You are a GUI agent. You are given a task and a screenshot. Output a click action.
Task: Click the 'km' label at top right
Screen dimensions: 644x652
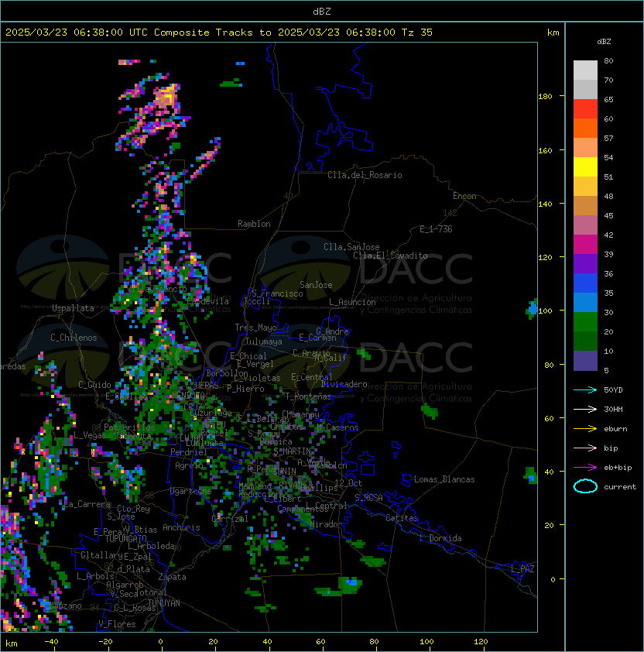coord(553,33)
